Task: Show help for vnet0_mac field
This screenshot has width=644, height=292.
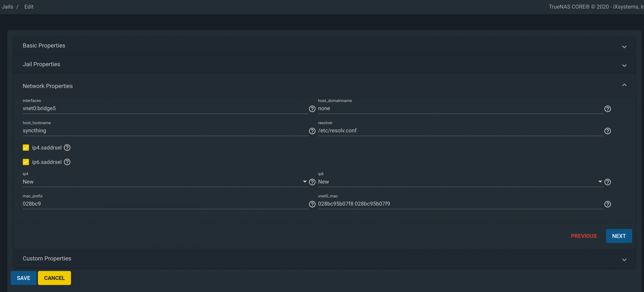Action: 607,204
